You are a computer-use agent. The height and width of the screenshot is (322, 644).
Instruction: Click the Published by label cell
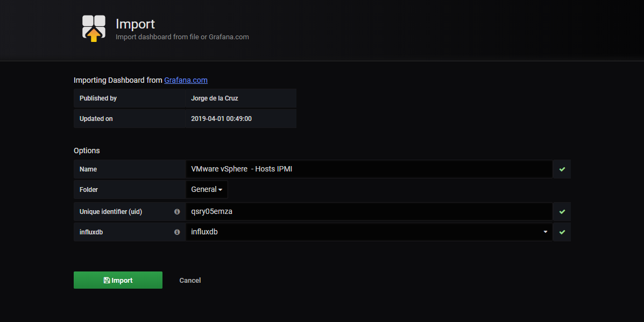pyautogui.click(x=129, y=98)
